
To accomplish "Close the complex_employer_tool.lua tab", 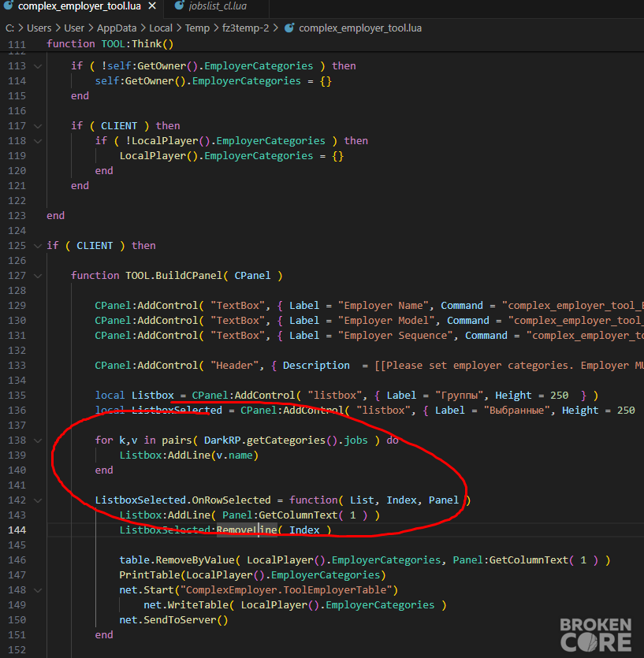I will [152, 6].
